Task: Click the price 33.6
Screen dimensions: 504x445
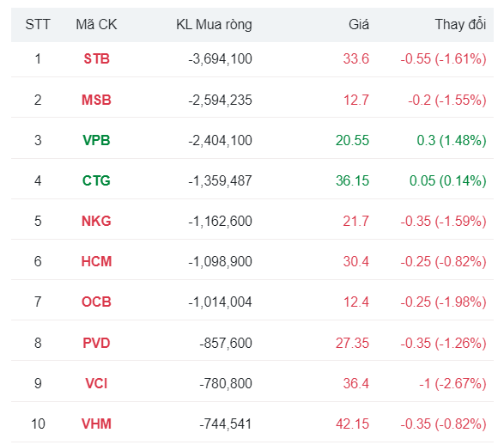Action: [355, 58]
